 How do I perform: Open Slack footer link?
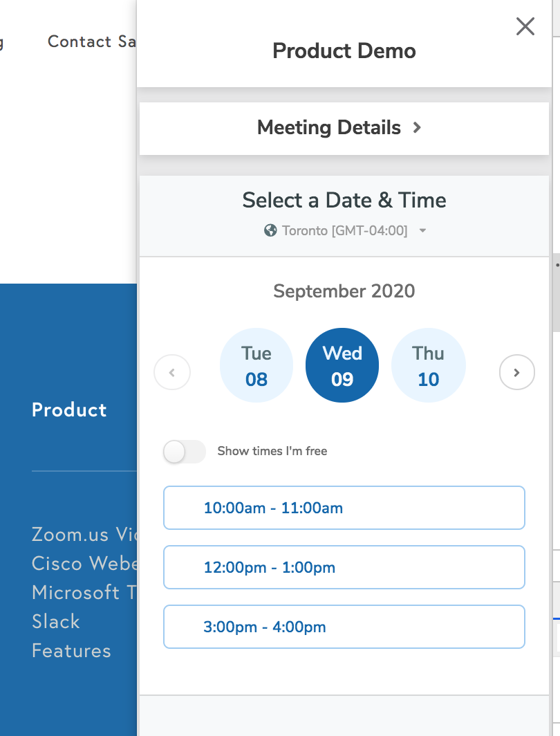(56, 621)
